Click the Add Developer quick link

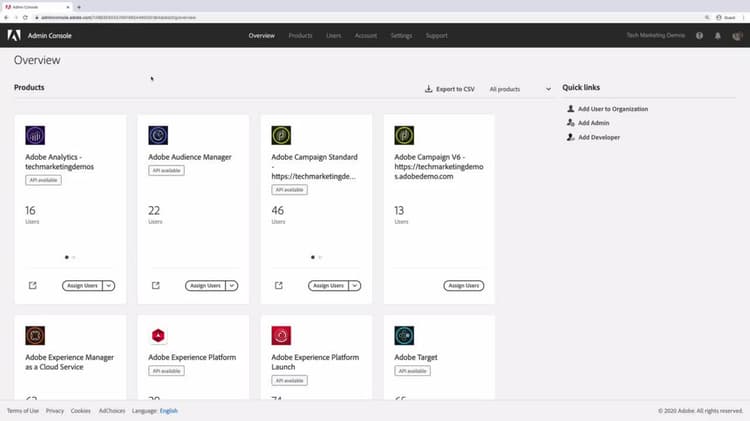pos(599,137)
